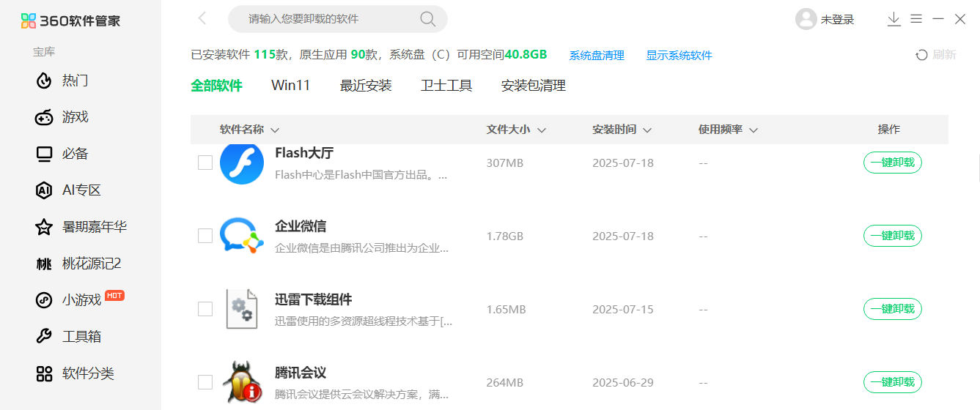Uninstall 腾讯会议 with 一键卸载 button
Screen dimensions: 980x410
[x=892, y=382]
